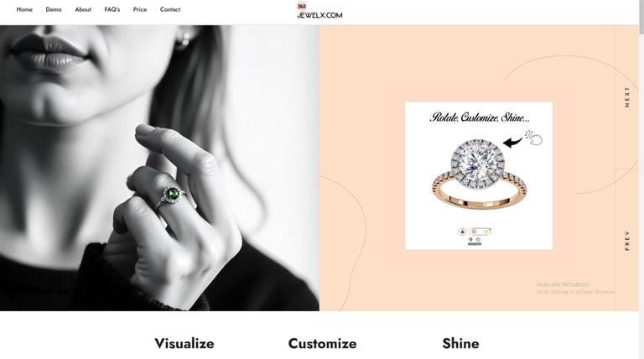Click the Customize heading
644x359 pixels.
[322, 343]
